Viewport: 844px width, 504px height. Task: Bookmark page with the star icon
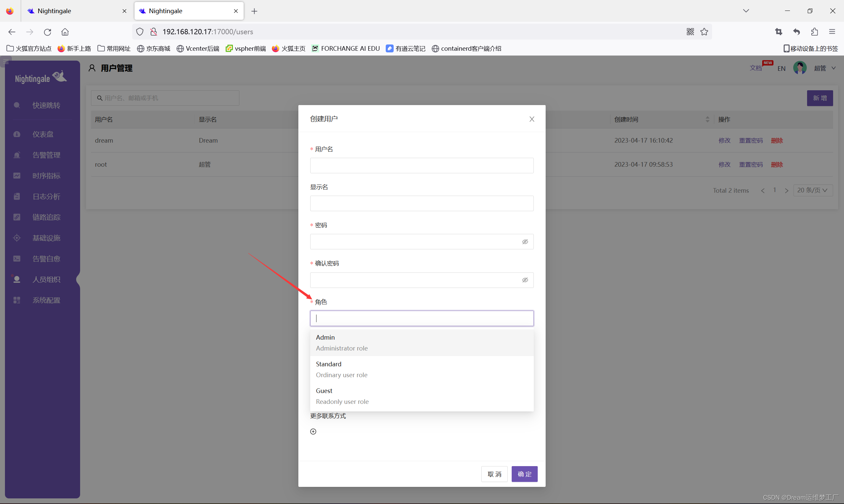tap(704, 32)
